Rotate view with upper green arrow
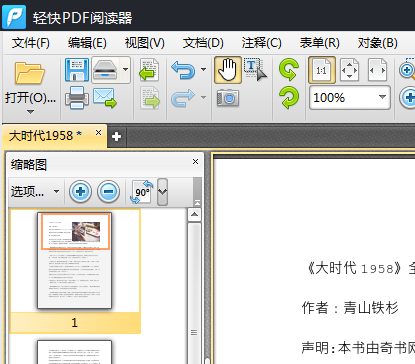 289,70
